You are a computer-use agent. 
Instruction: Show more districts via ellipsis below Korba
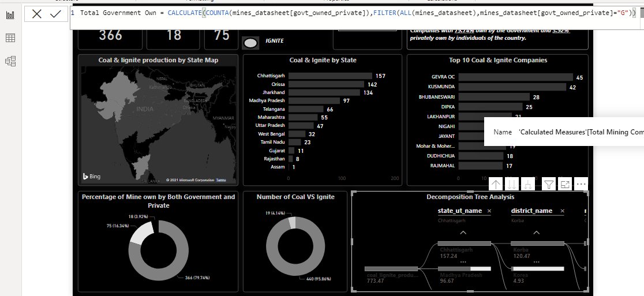pyautogui.click(x=537, y=262)
